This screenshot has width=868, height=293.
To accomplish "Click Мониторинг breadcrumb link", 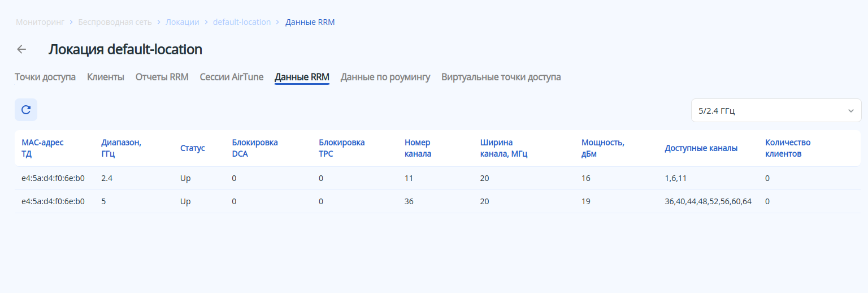I will coord(40,22).
